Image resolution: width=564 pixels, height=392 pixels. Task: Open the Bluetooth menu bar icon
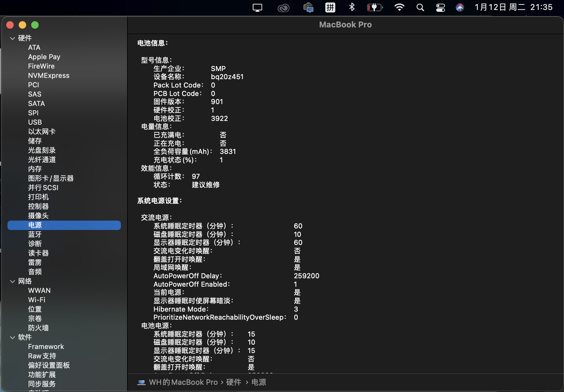[x=352, y=7]
